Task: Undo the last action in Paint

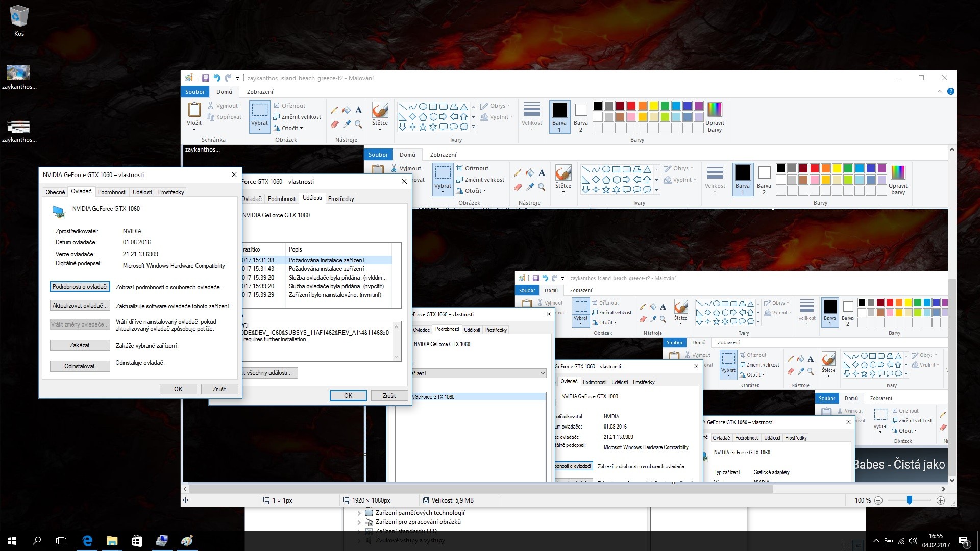Action: [216, 78]
